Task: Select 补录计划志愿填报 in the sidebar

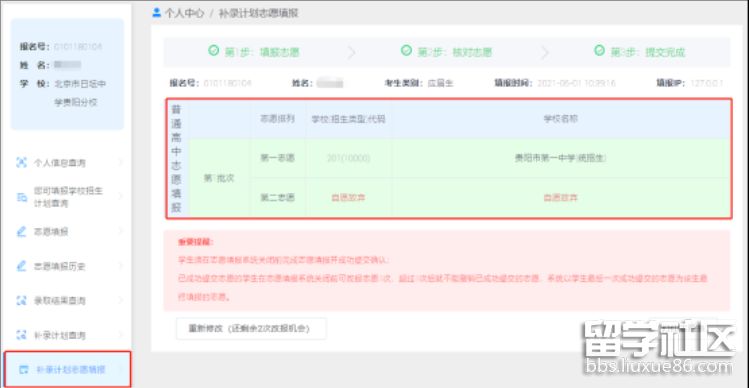Action: coord(67,369)
